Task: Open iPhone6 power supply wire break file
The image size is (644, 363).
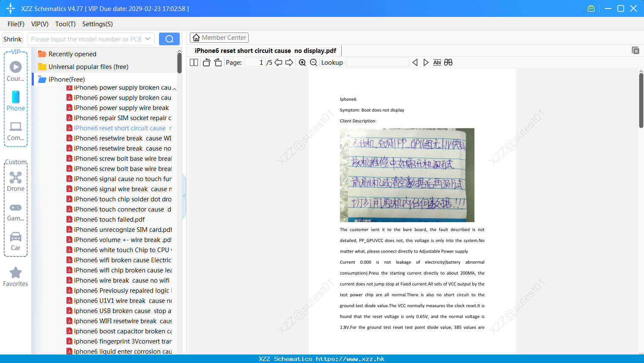Action: [118, 108]
